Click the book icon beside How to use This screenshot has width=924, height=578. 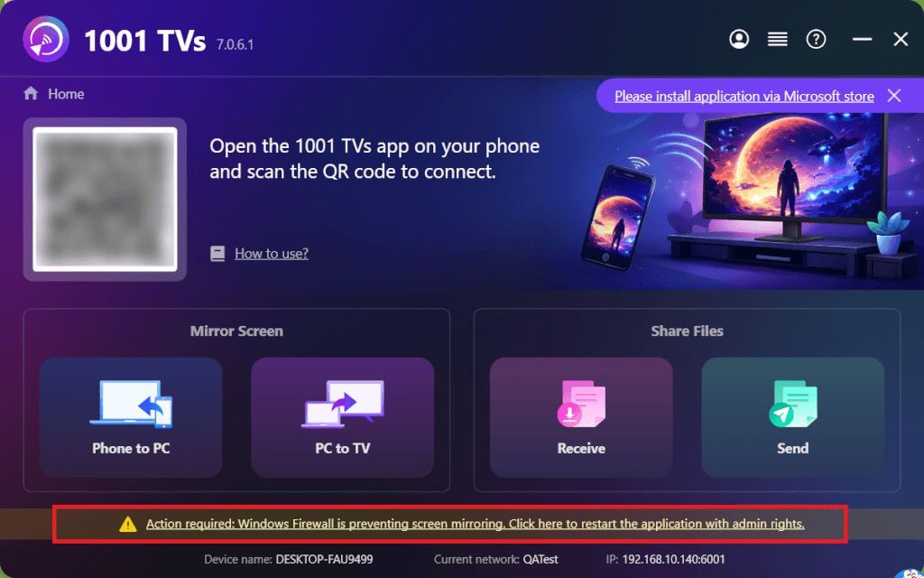tap(217, 254)
